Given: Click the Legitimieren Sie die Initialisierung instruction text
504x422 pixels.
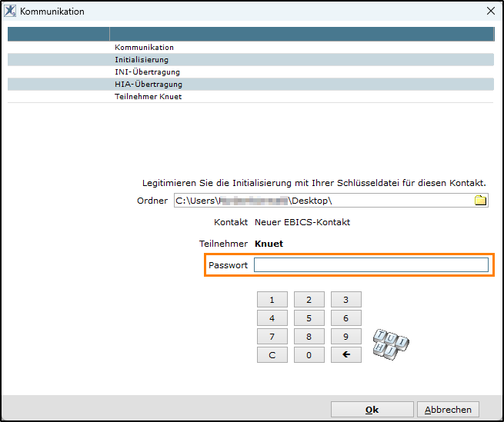Looking at the screenshot, I should tap(314, 183).
